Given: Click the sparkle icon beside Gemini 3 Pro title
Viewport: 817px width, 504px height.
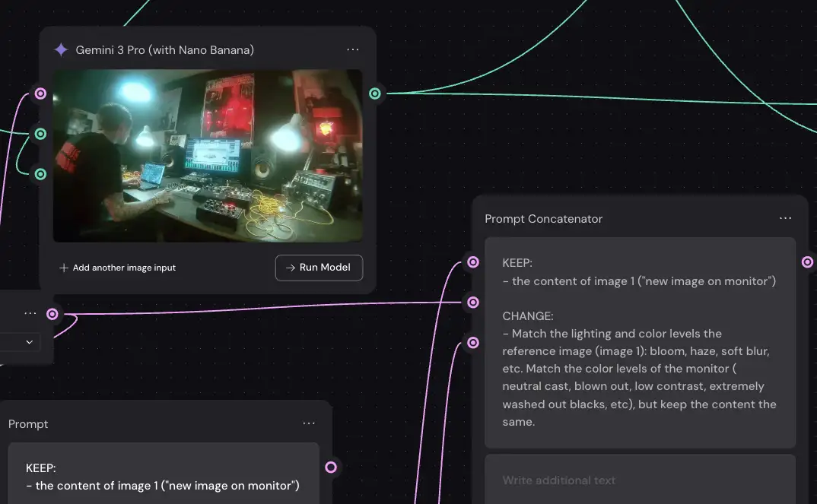Looking at the screenshot, I should pos(61,50).
